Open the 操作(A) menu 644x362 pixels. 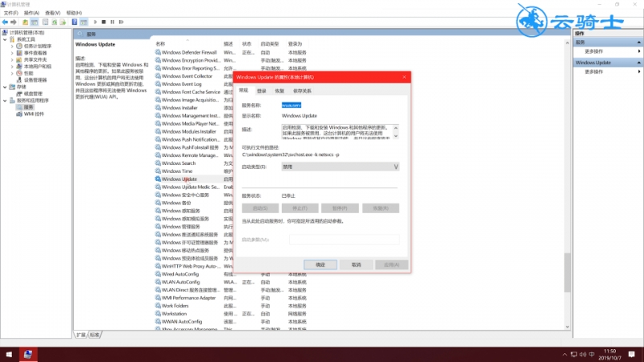coord(31,13)
